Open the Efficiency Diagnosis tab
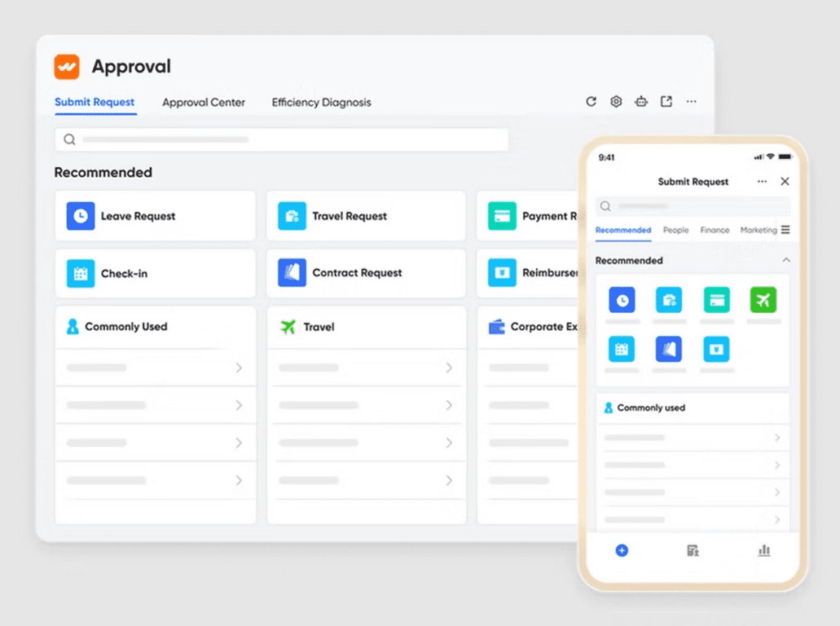 click(x=321, y=103)
